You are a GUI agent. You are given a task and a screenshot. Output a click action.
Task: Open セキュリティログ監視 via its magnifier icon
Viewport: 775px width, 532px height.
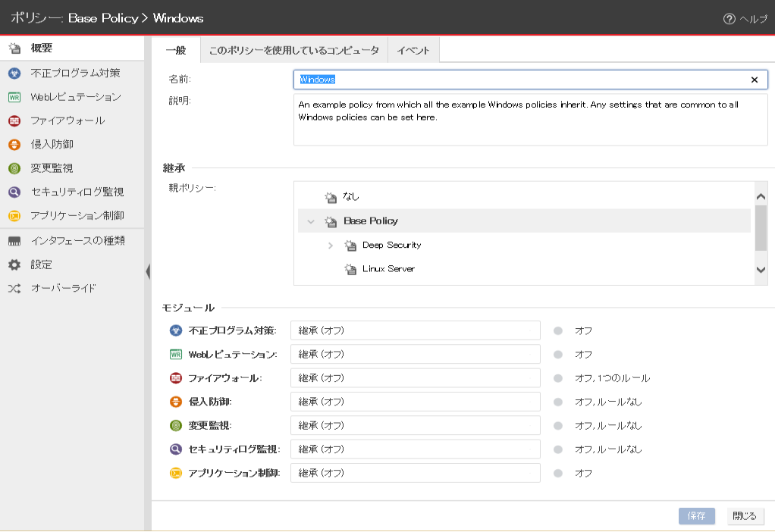14,192
